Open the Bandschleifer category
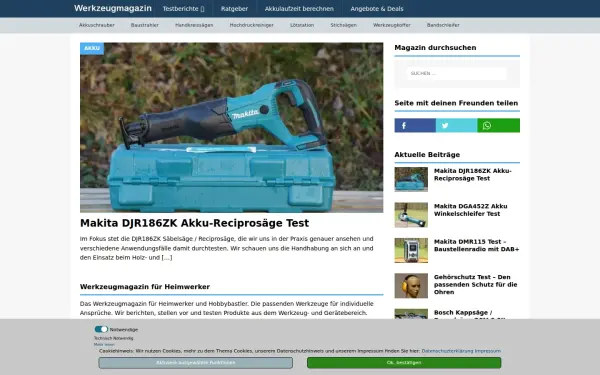This screenshot has width=600, height=375. (x=443, y=25)
